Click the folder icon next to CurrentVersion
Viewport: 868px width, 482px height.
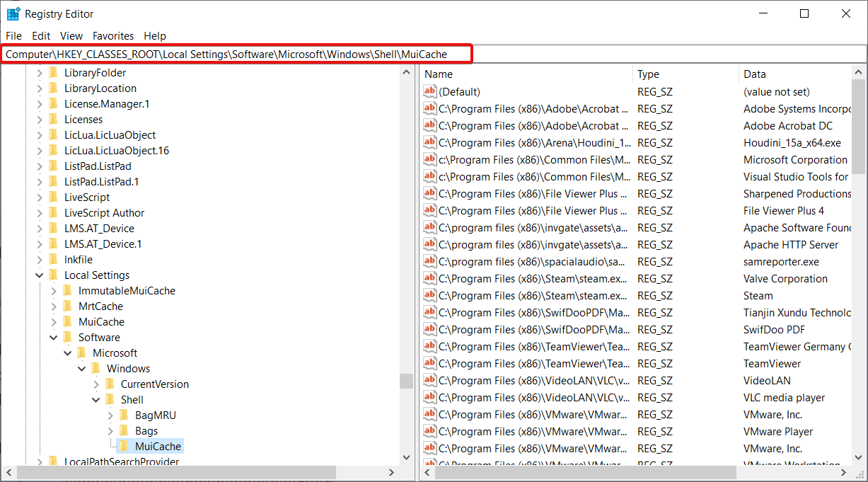tap(110, 384)
